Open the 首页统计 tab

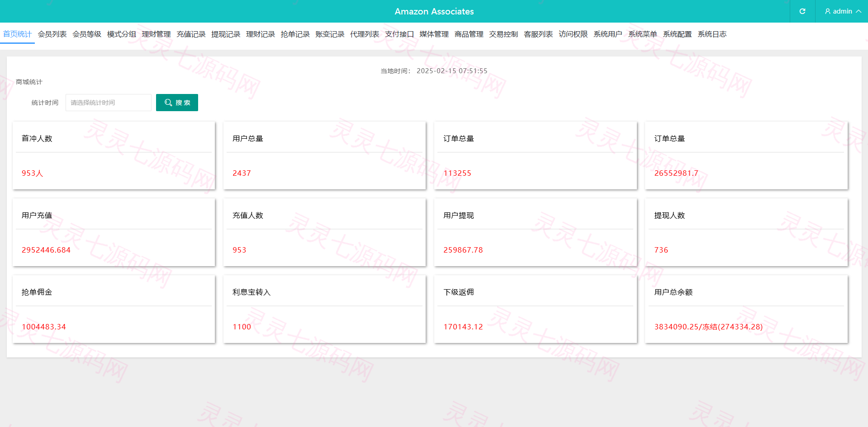tap(17, 34)
